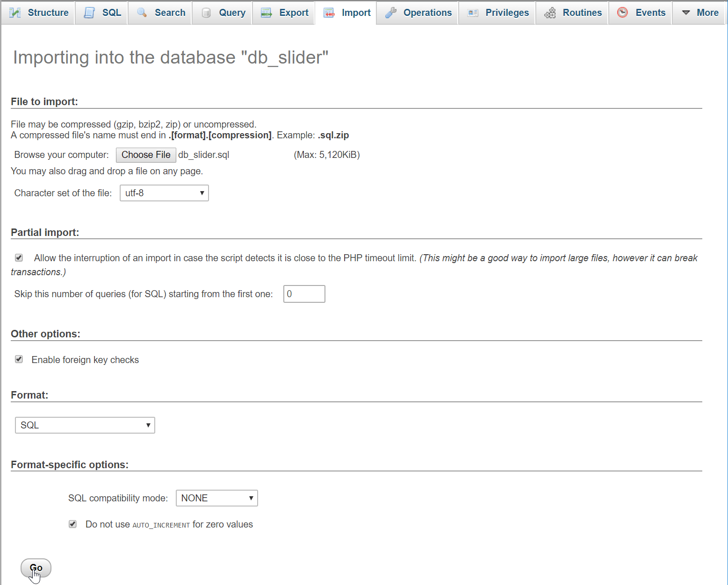
Task: Click the "File to import:" section heading
Action: point(44,102)
